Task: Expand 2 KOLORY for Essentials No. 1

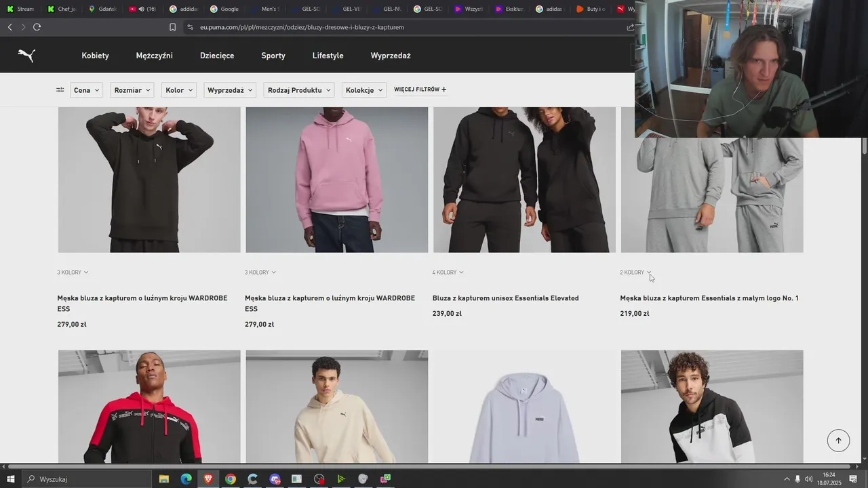Action: [636, 272]
